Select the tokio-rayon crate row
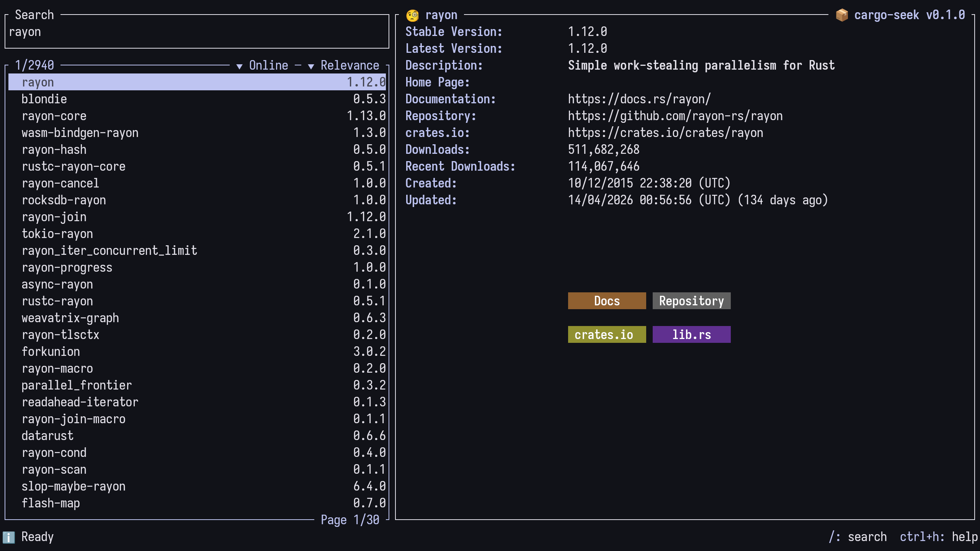This screenshot has height=551, width=980. pos(197,233)
